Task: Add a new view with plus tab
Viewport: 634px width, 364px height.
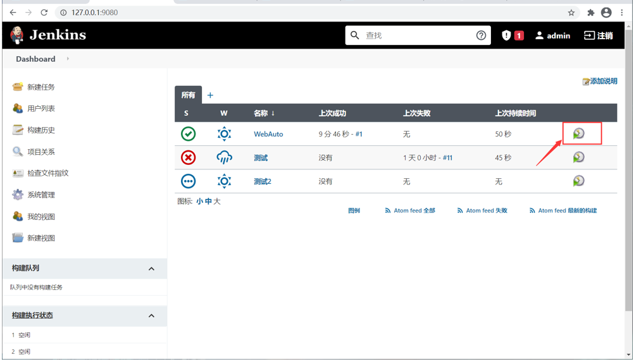Action: 210,95
